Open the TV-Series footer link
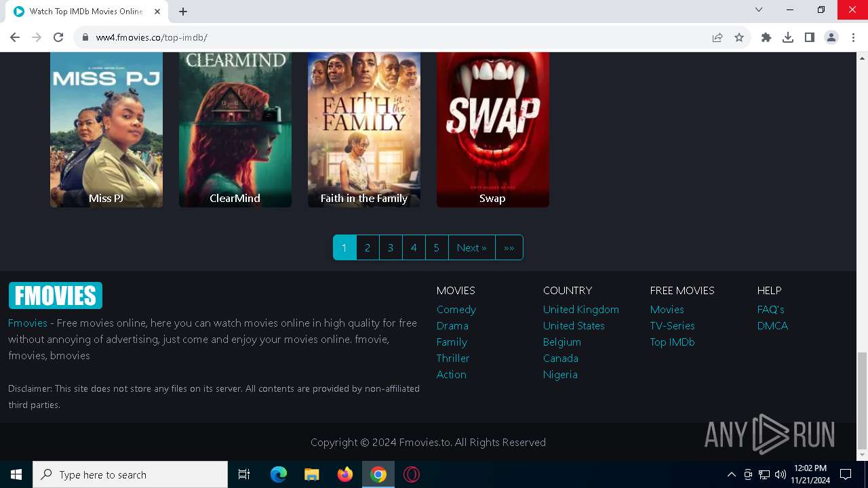Screen dimensions: 868x488 [x=673, y=325]
